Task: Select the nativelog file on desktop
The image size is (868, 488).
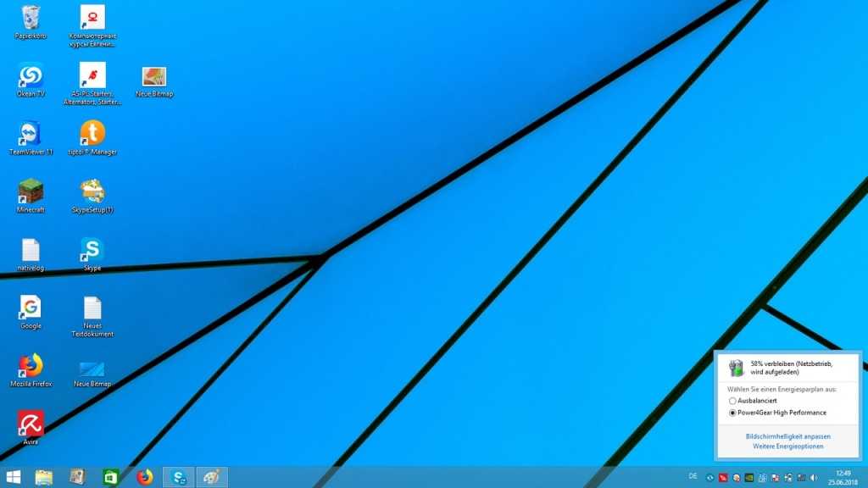Action: 31,250
